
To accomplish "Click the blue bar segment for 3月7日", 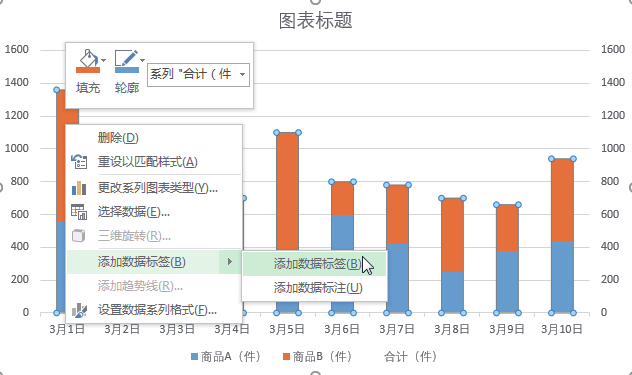I will 397,278.
